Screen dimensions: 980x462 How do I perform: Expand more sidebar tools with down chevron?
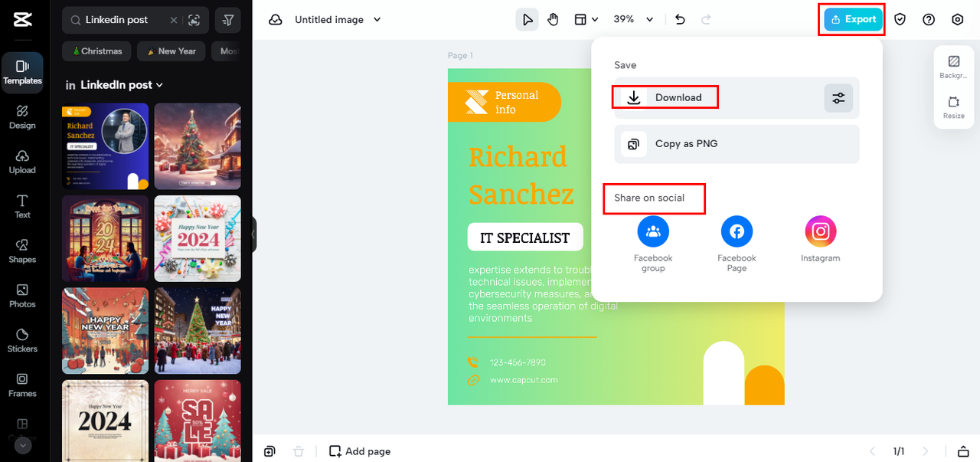22,444
